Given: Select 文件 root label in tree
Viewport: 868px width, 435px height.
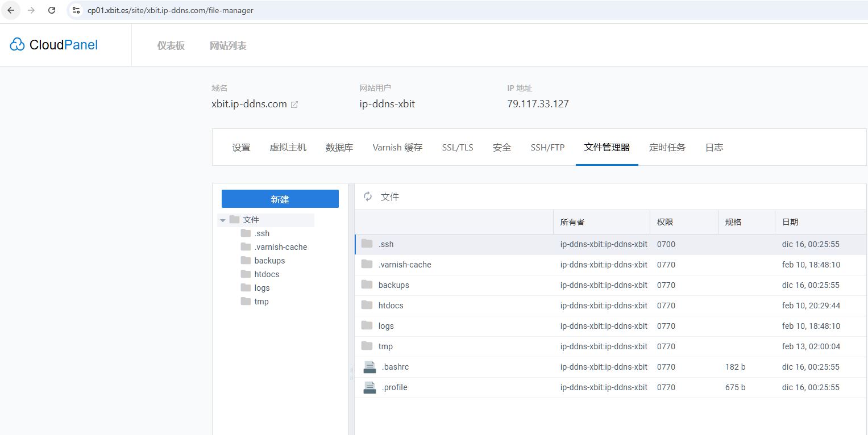Looking at the screenshot, I should tap(251, 220).
